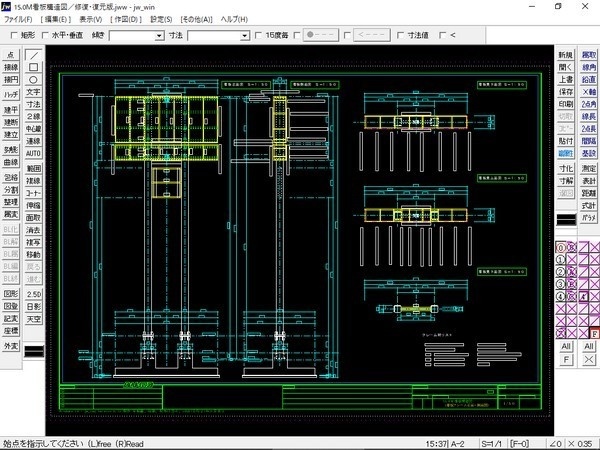600x450 pixels.
Task: Select the コーナー corner tool
Action: [x=33, y=193]
